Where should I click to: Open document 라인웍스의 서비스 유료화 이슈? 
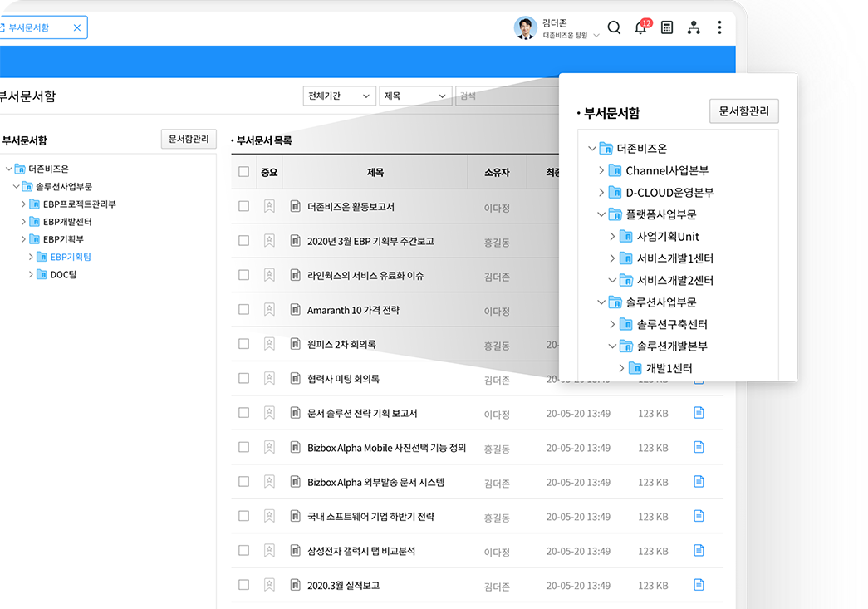365,275
